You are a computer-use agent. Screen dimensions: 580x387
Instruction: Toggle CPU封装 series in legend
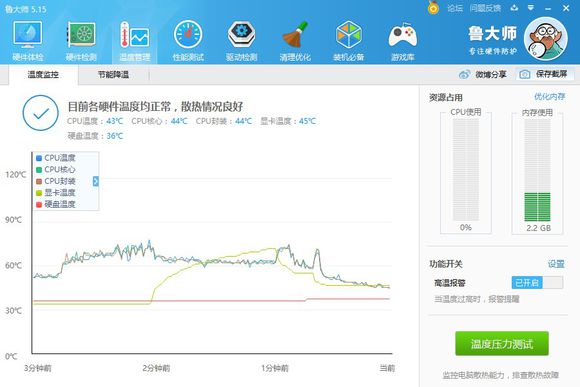click(x=55, y=181)
